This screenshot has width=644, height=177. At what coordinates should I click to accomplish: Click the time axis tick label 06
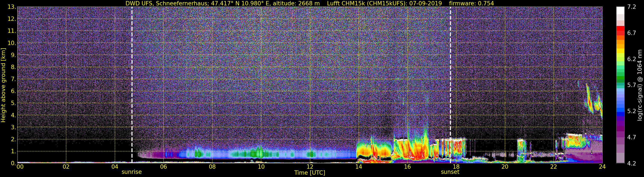tap(164, 167)
